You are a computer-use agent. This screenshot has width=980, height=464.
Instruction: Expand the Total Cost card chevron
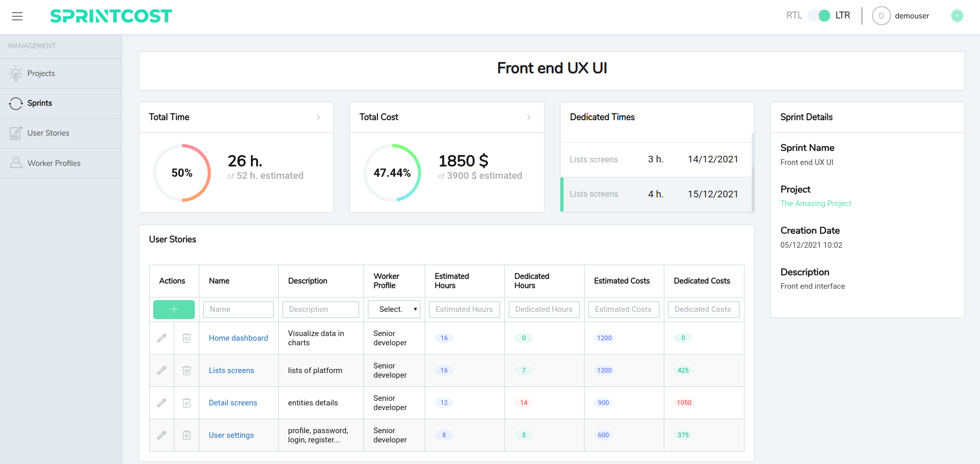pos(529,118)
